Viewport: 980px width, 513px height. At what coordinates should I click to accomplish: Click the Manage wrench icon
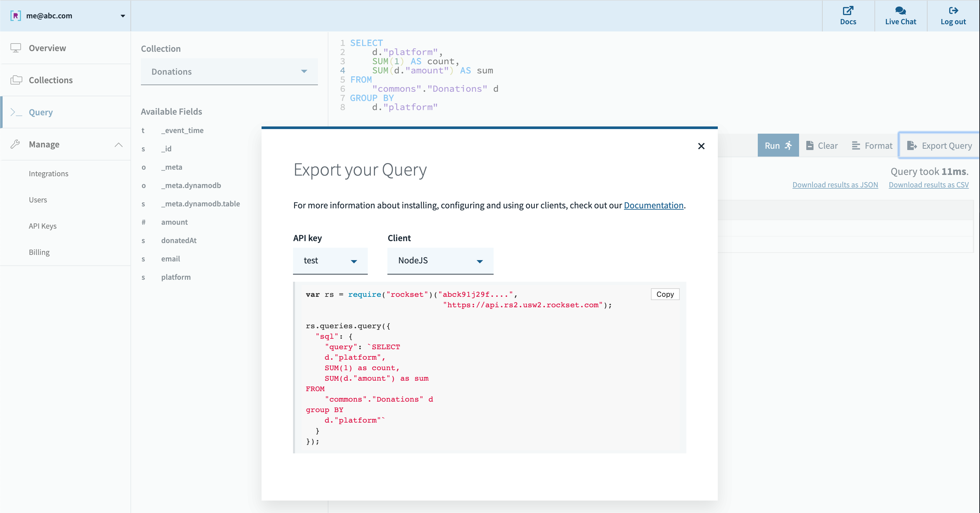coord(15,144)
